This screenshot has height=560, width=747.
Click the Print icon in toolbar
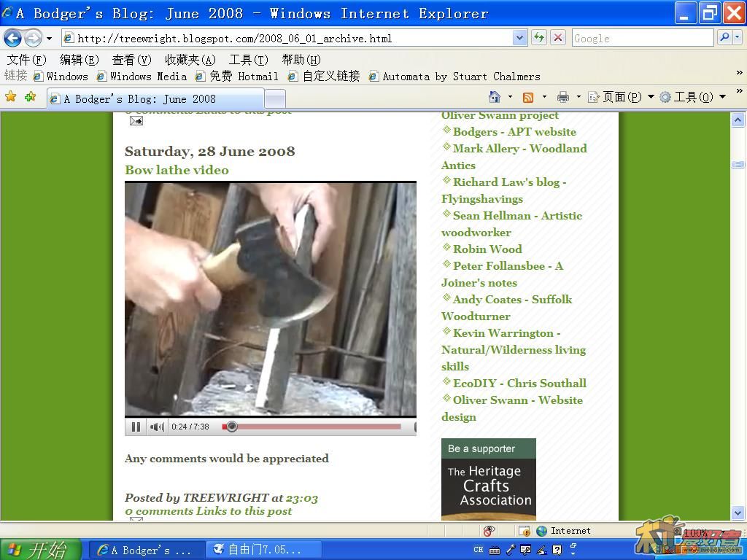[x=562, y=97]
